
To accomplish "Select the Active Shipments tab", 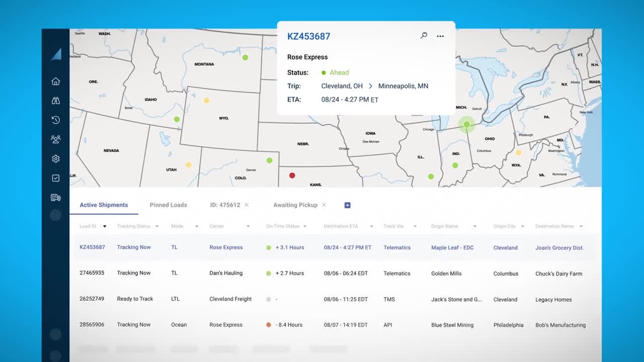I will [104, 205].
